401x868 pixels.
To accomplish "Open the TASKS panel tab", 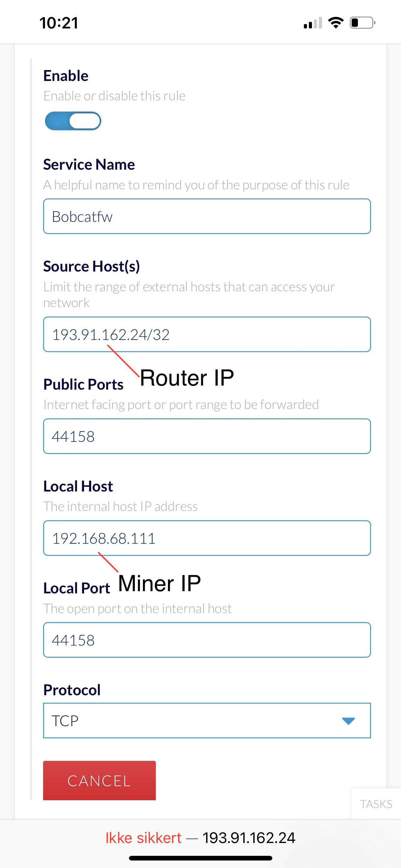I will coord(376,804).
